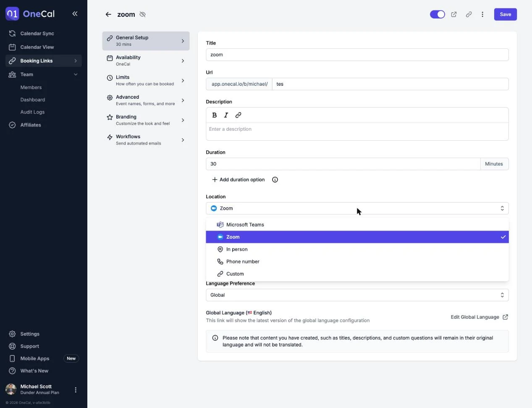Click the Team people icon
The width and height of the screenshot is (532, 408).
12,74
